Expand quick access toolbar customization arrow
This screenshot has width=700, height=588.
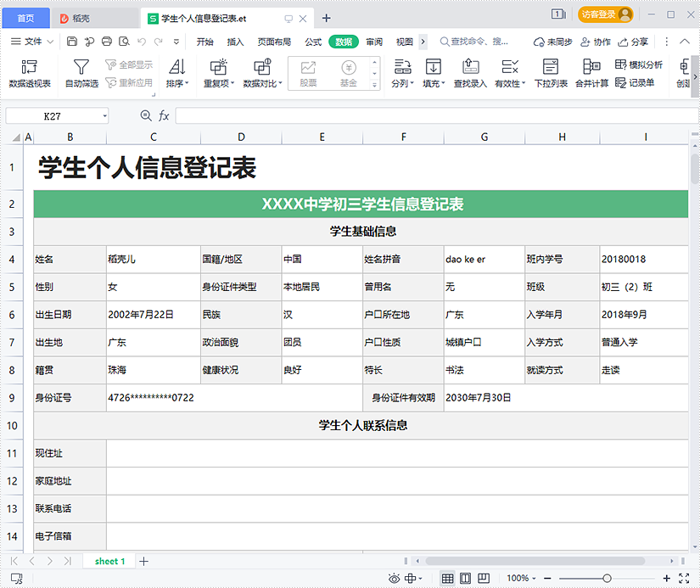coord(176,42)
